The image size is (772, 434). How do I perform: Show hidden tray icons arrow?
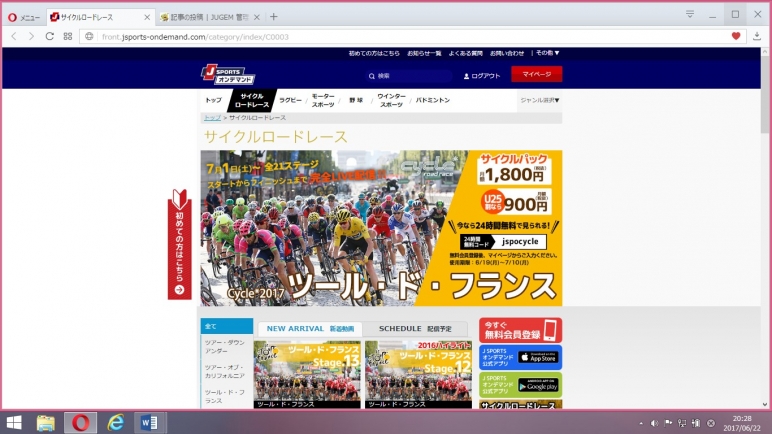point(641,423)
